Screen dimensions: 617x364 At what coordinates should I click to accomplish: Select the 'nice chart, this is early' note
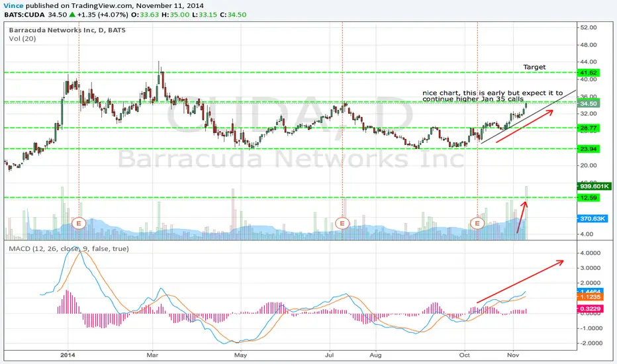point(493,95)
